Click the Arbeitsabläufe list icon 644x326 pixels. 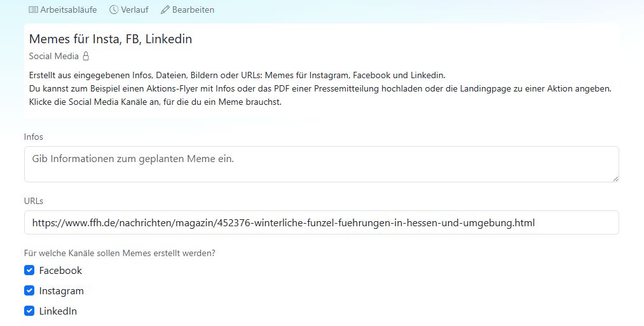(33, 10)
